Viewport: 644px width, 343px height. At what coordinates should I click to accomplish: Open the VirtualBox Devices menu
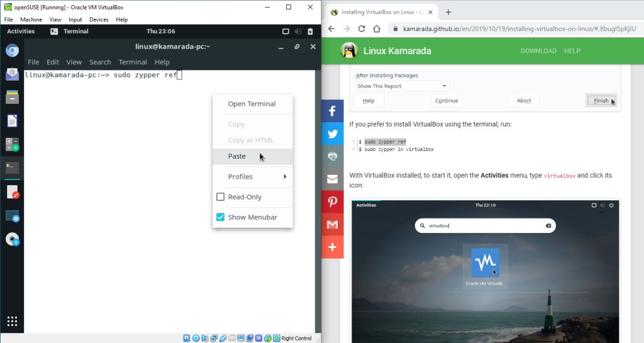click(99, 20)
